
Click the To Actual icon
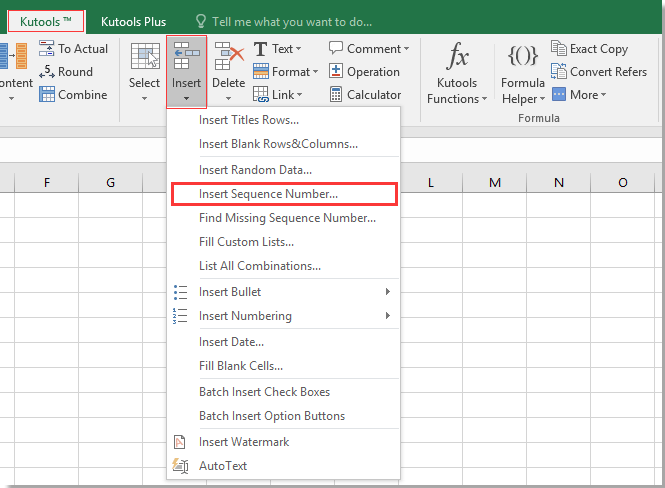click(46, 48)
